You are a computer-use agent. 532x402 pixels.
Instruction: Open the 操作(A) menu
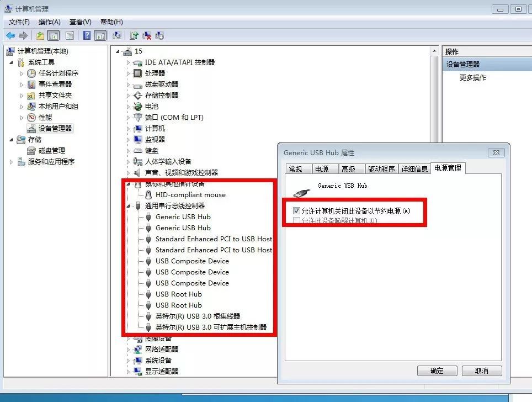50,22
